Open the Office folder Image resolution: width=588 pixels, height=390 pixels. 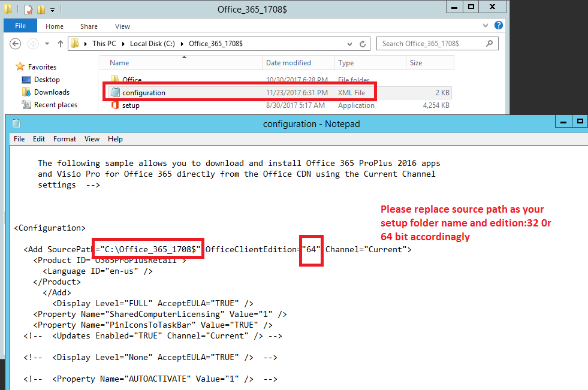tap(132, 80)
